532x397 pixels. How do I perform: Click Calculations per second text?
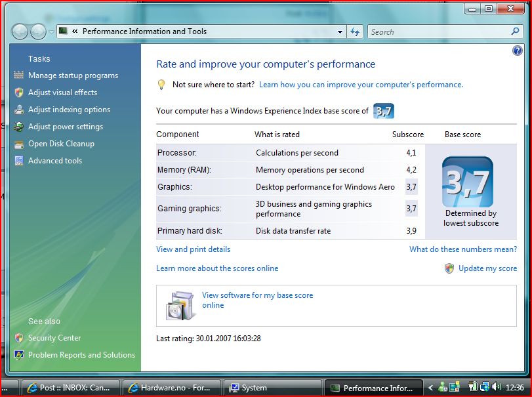[x=297, y=153]
